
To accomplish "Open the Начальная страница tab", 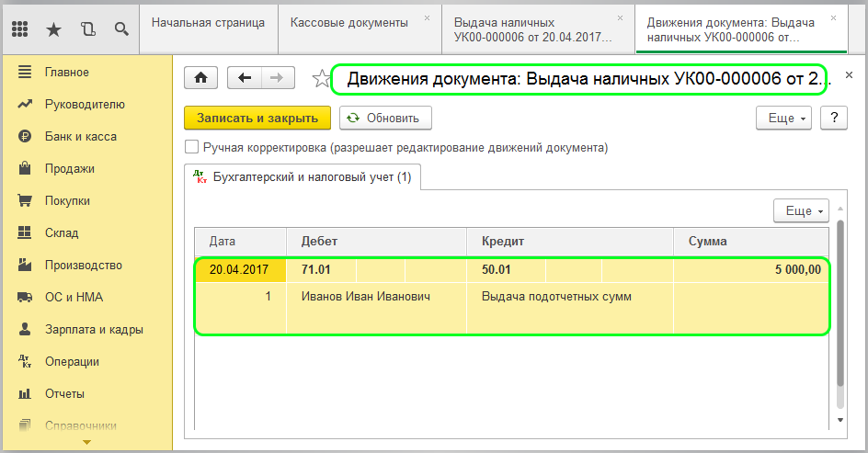I will coord(208,21).
